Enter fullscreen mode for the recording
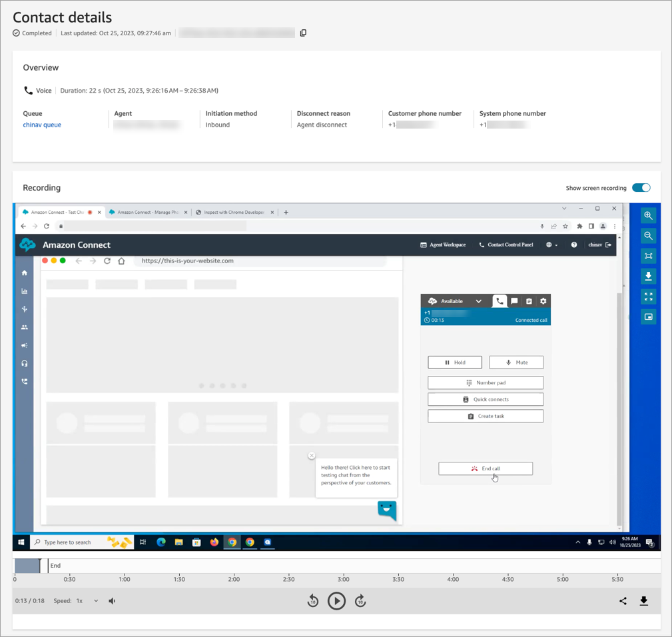This screenshot has height=637, width=672. coord(648,297)
